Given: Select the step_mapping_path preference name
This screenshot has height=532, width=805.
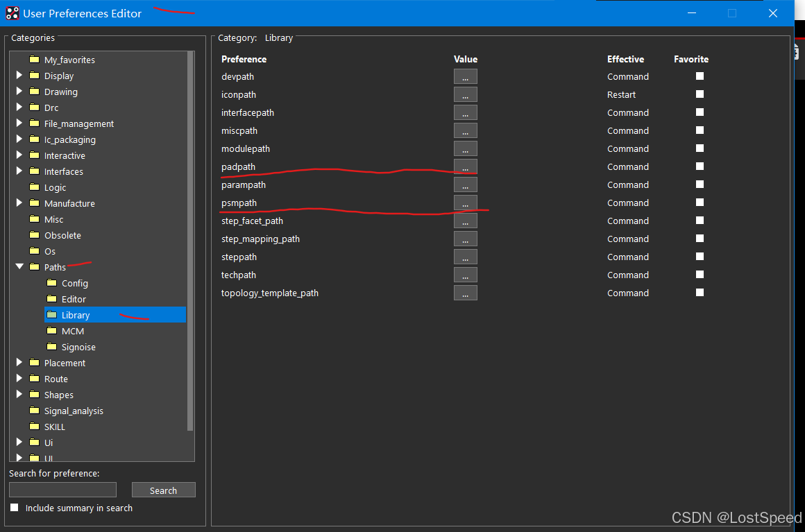Looking at the screenshot, I should (x=260, y=239).
